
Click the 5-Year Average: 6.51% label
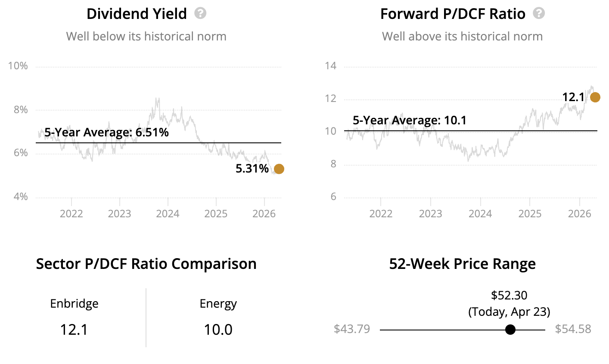coord(106,132)
